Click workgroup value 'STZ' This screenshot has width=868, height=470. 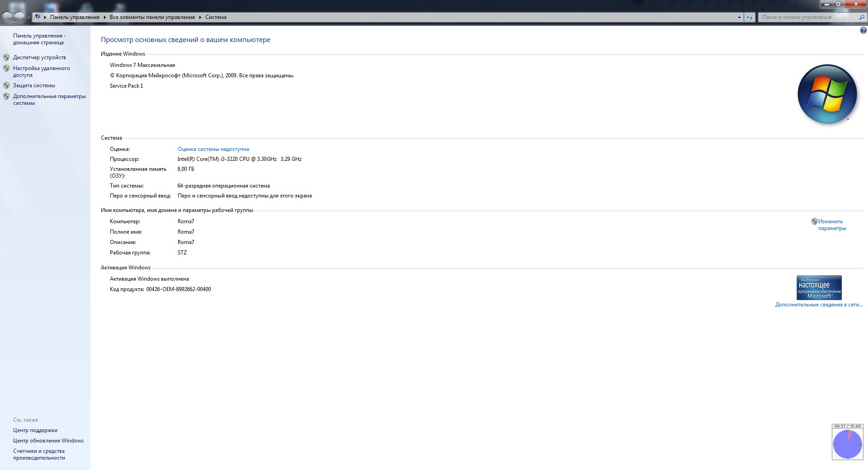[182, 253]
